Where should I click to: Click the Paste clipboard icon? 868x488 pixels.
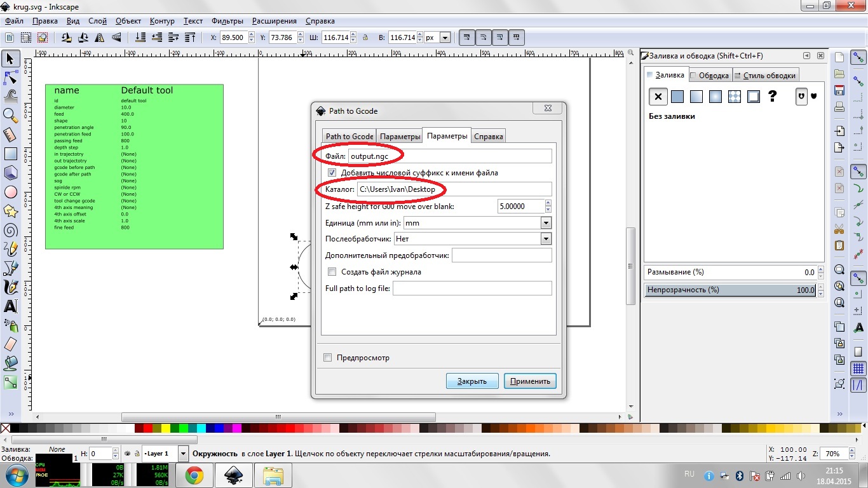coord(839,245)
